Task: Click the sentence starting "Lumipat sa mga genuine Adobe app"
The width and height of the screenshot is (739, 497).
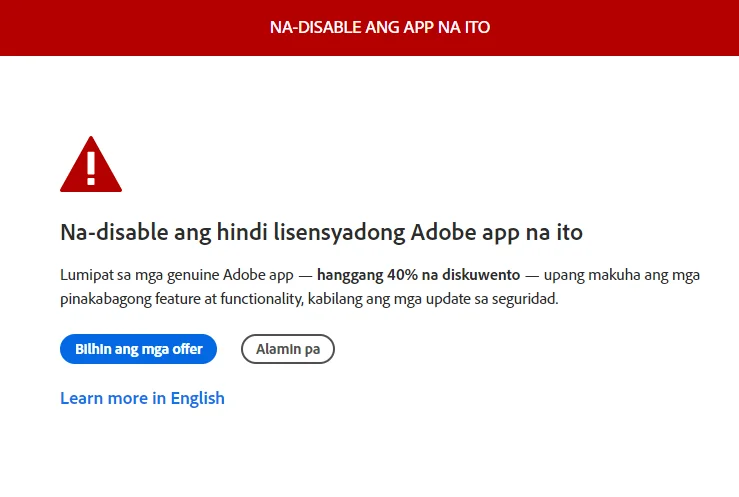Action: click(380, 286)
